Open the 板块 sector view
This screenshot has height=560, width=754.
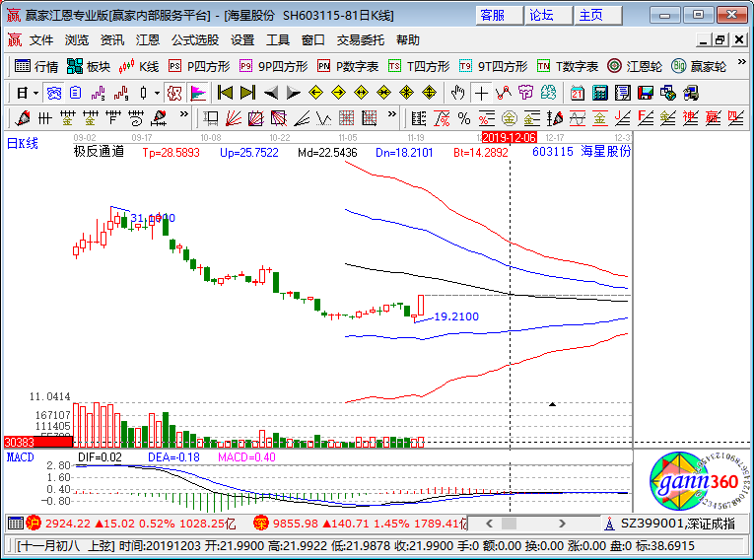click(x=89, y=66)
